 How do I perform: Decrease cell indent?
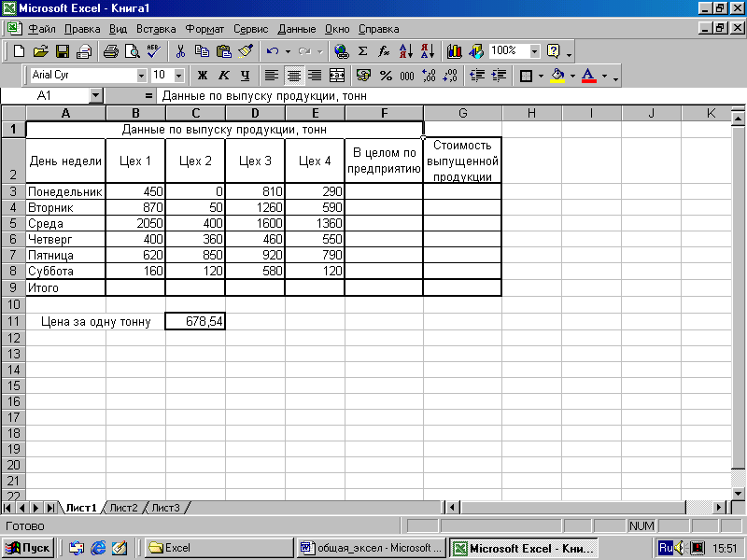(477, 76)
